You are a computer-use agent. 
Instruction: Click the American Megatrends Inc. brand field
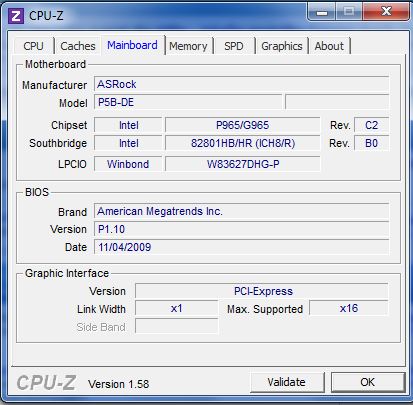(x=241, y=211)
